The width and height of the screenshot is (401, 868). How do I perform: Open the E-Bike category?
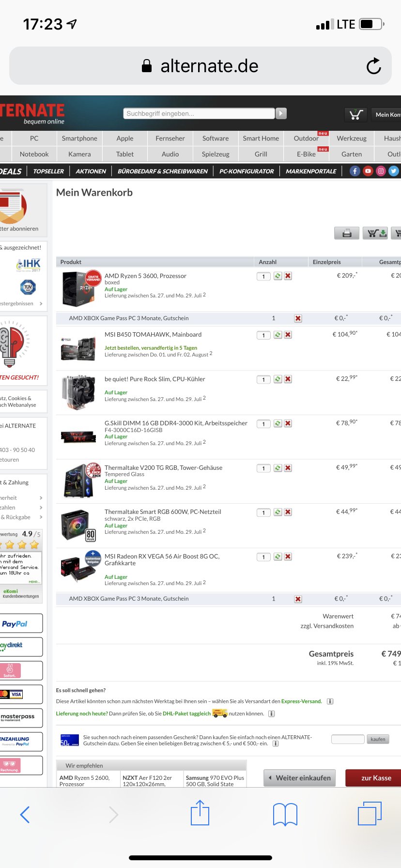(306, 154)
